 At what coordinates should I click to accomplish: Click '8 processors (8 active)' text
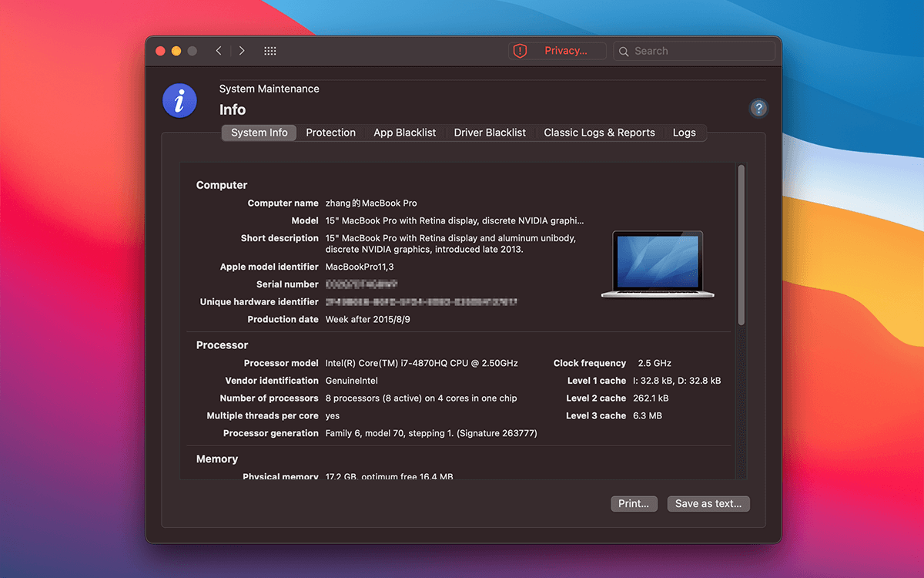point(377,398)
